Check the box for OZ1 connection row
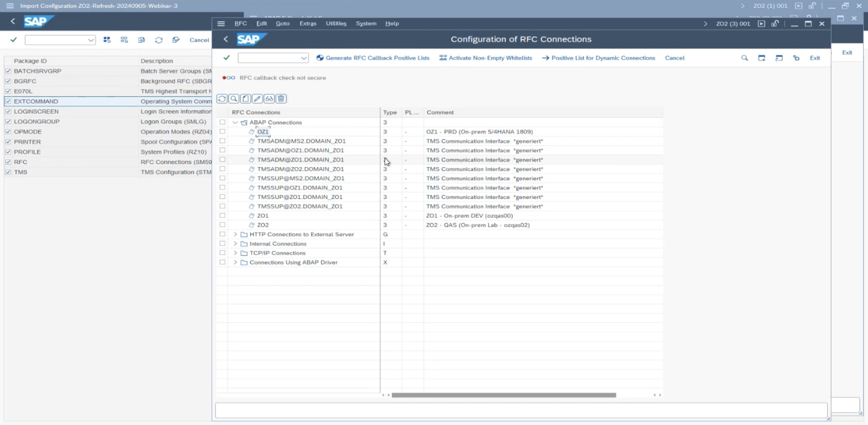Viewport: 868px width, 425px height. pos(222,132)
